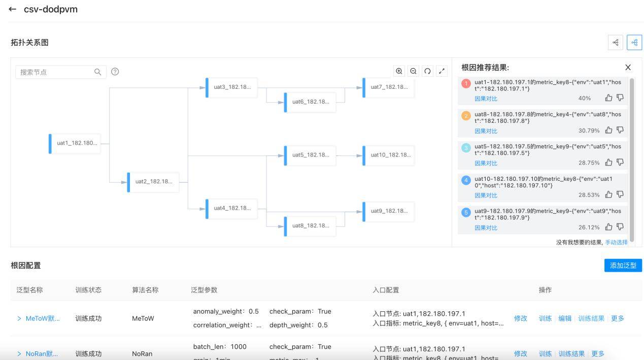
Task: Thumbs up the uat9 root cause result
Action: (x=608, y=227)
